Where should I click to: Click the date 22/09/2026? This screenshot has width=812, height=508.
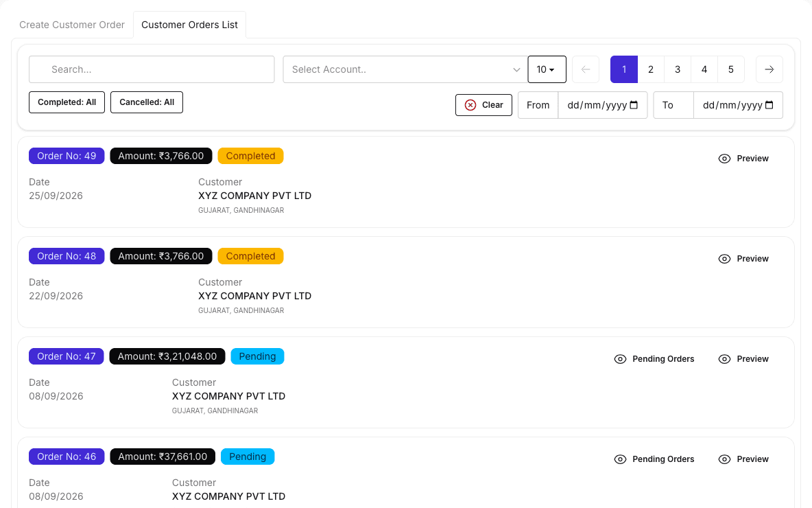pyautogui.click(x=56, y=296)
